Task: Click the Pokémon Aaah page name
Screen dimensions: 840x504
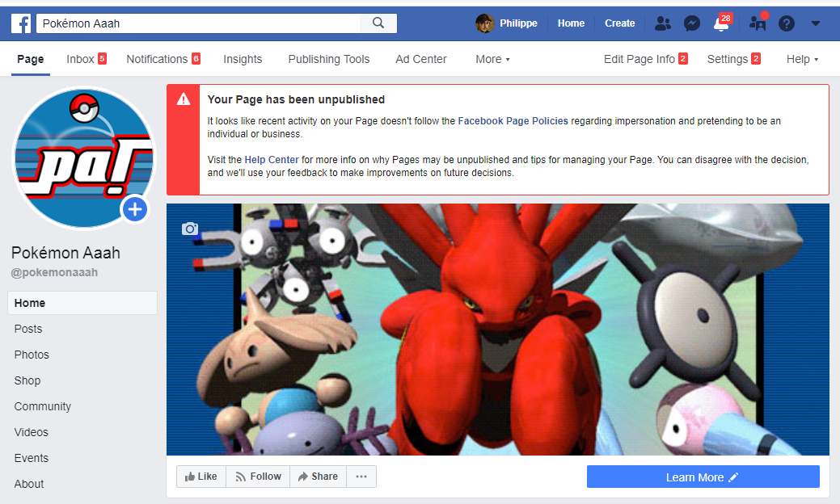Action: [x=66, y=253]
